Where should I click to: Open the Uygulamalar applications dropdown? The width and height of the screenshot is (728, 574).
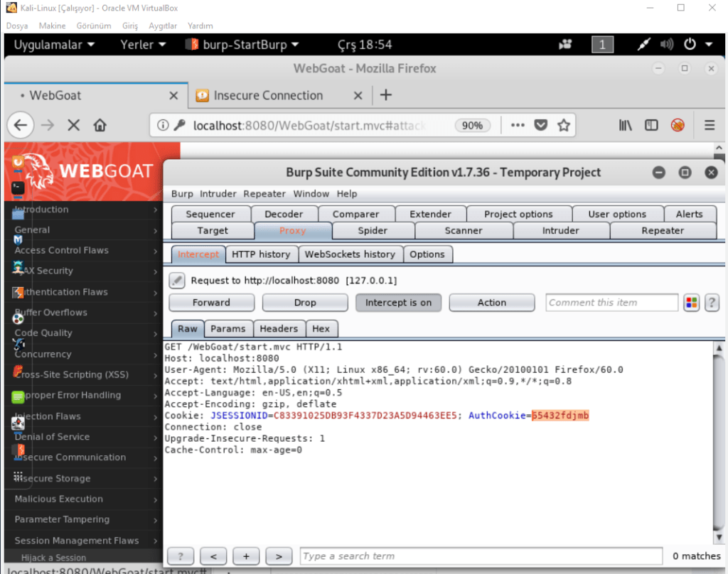click(x=54, y=45)
